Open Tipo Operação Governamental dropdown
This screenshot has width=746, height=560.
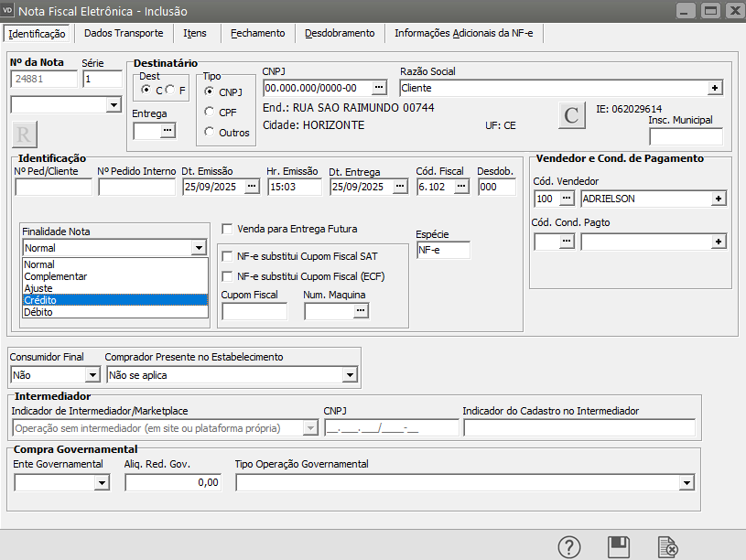pyautogui.click(x=687, y=483)
